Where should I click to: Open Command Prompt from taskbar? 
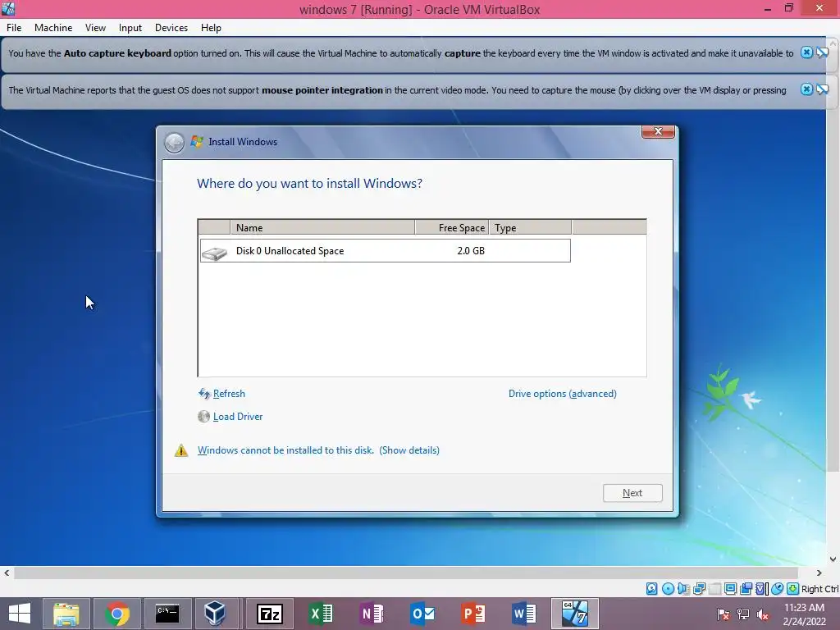click(167, 614)
